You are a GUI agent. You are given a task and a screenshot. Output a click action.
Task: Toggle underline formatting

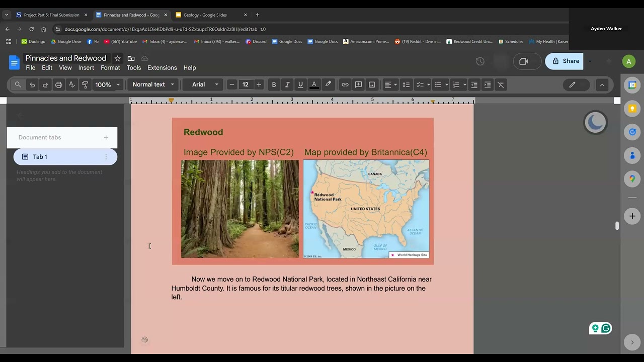coord(300,84)
